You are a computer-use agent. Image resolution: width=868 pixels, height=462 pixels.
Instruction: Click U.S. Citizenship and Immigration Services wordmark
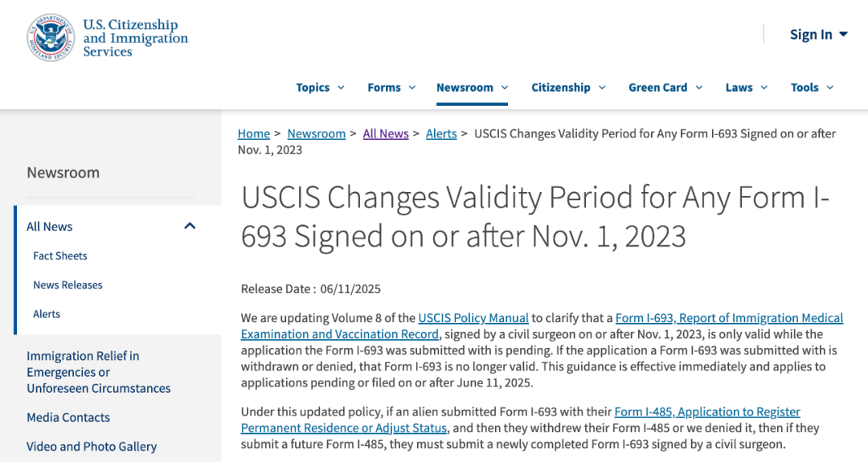point(136,39)
